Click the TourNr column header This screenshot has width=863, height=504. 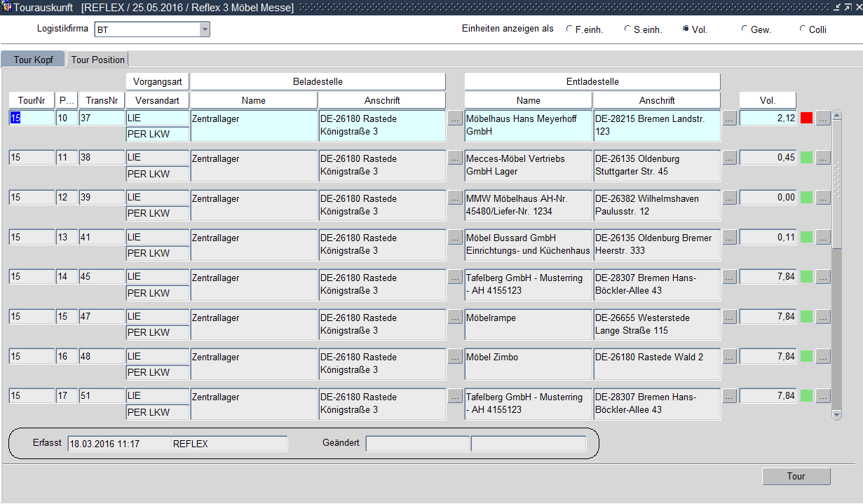click(31, 100)
